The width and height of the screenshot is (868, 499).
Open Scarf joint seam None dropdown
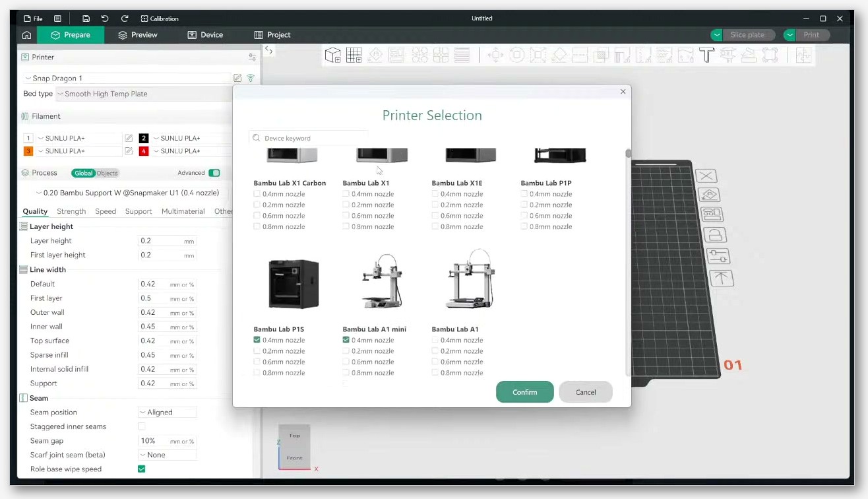click(x=168, y=455)
